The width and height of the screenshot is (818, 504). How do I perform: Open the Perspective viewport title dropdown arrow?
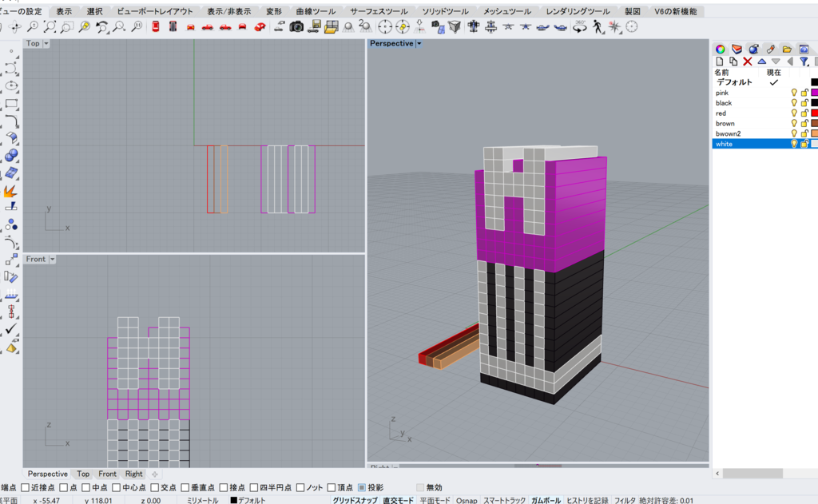click(419, 44)
